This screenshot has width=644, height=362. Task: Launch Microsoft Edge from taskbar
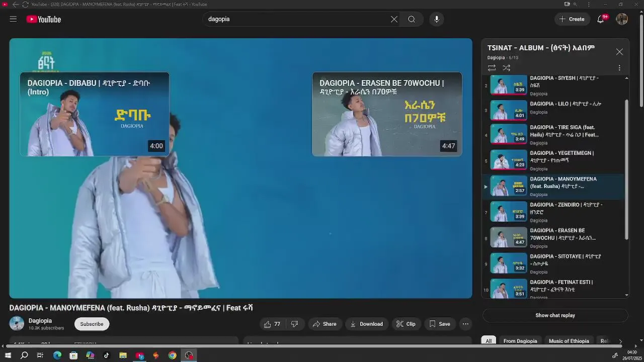pyautogui.click(x=57, y=355)
